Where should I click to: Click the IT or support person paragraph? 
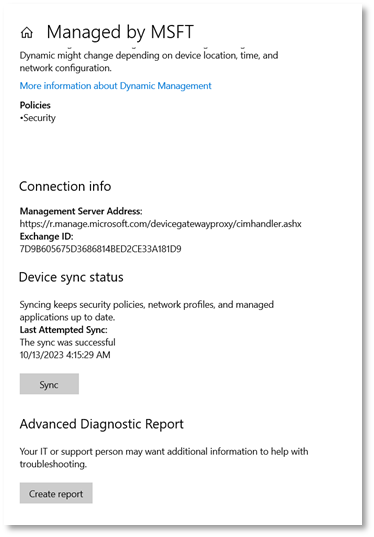164,458
